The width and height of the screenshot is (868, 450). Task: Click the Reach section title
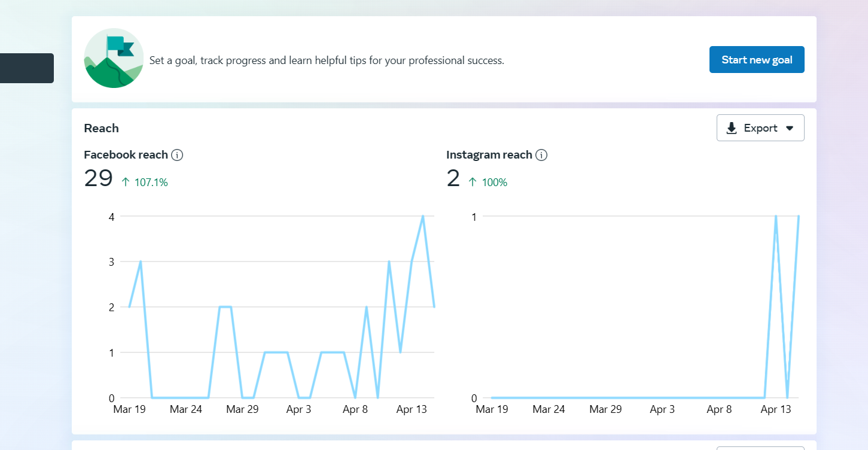[101, 128]
